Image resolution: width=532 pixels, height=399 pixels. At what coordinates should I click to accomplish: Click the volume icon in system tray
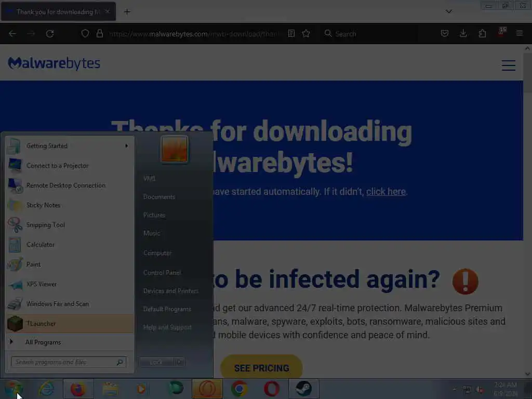(480, 390)
